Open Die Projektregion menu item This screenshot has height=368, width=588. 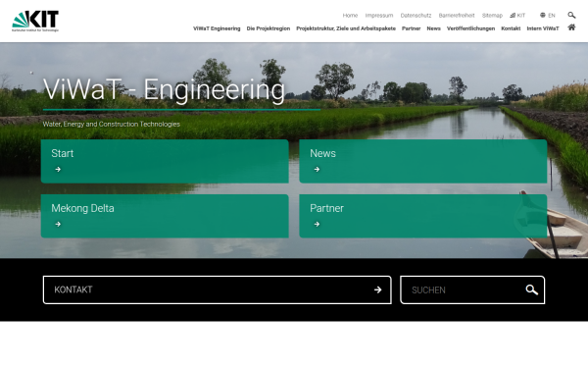click(x=269, y=28)
